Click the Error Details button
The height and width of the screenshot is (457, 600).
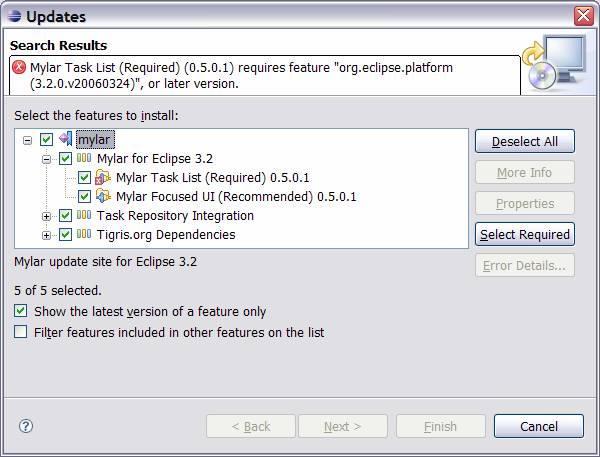[525, 265]
